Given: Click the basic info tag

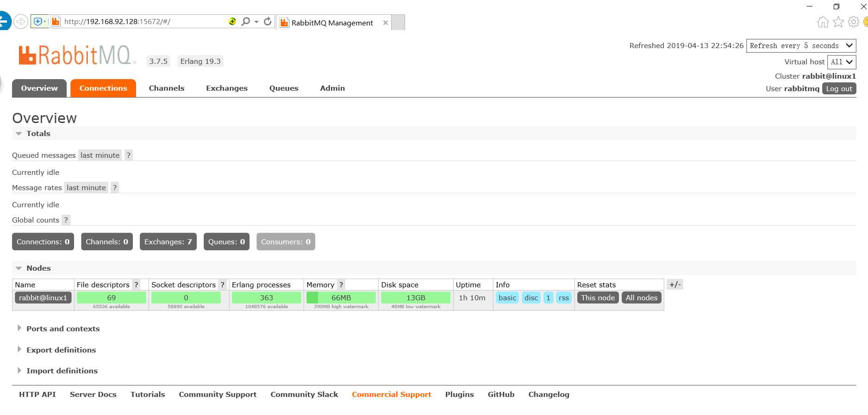Looking at the screenshot, I should 507,298.
